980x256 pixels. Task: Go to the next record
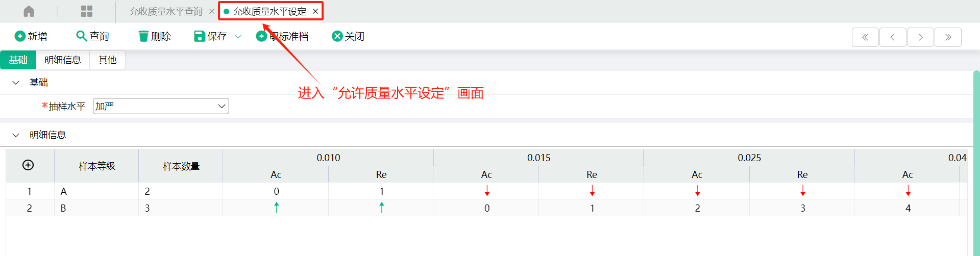point(920,37)
